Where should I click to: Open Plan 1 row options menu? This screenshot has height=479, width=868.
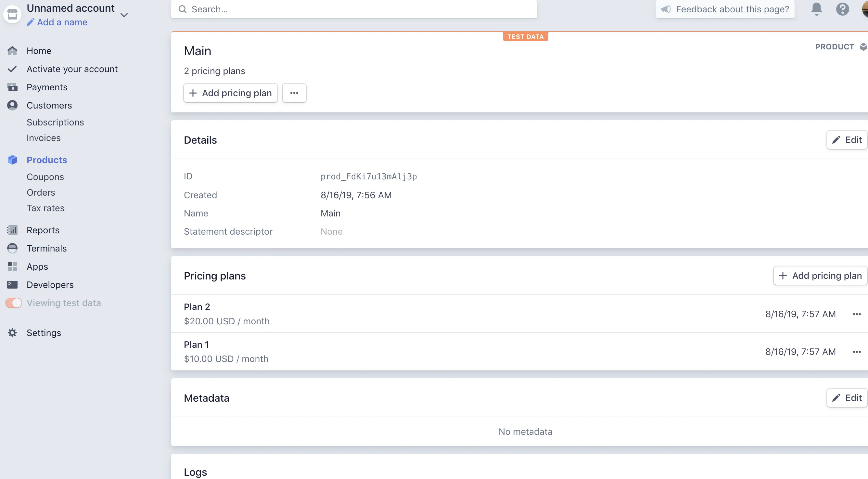tap(857, 352)
